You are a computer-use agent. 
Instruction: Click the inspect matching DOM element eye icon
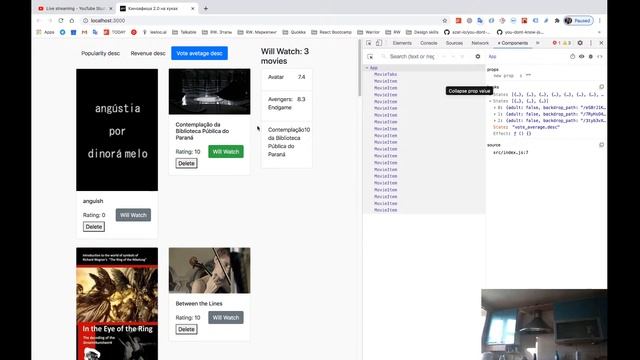(x=581, y=57)
